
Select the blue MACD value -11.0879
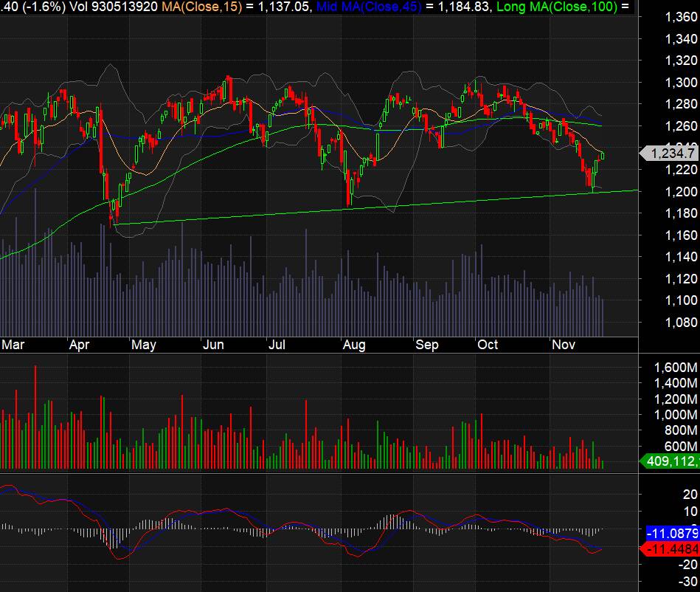click(673, 533)
